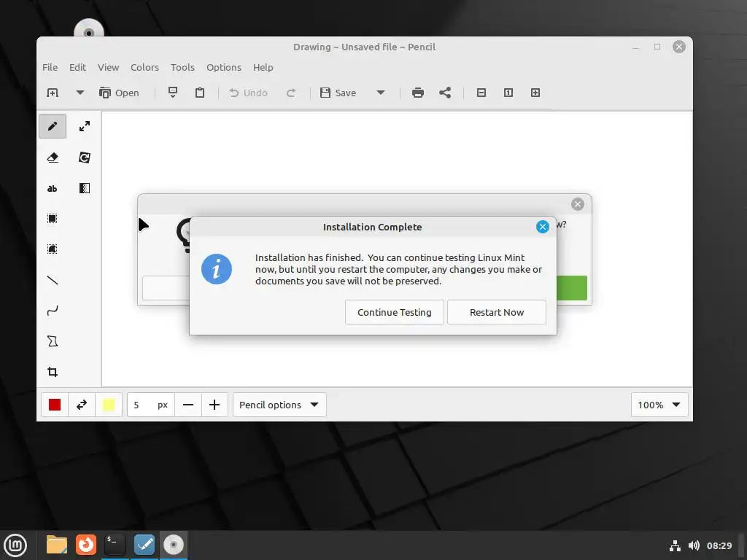Open the Pencil options dropdown

coord(279,405)
